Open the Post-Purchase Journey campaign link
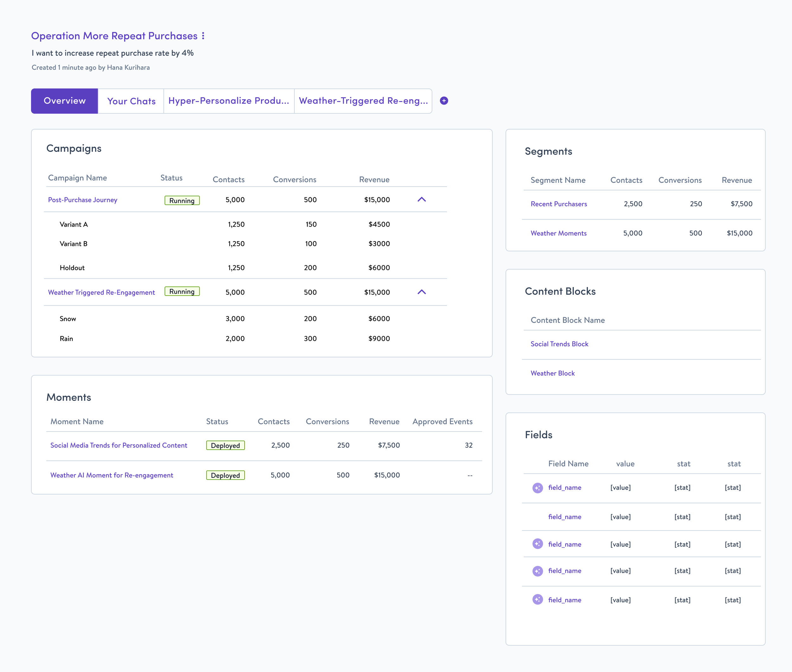The width and height of the screenshot is (792, 672). [x=83, y=200]
